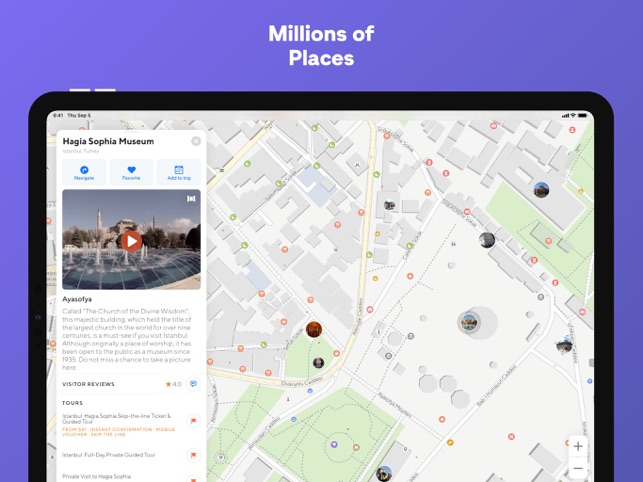Viewport: 643px width, 482px height.
Task: Open the visitor reviews chat icon
Action: point(193,384)
